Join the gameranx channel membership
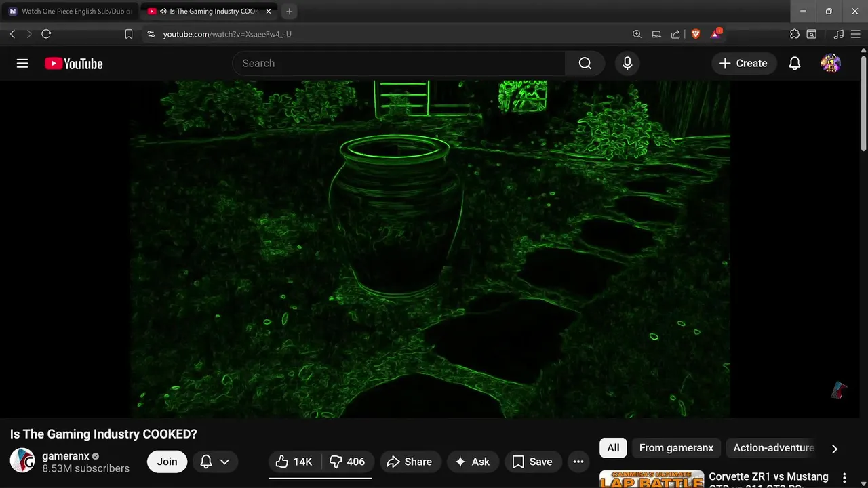This screenshot has height=488, width=868. pos(167,462)
